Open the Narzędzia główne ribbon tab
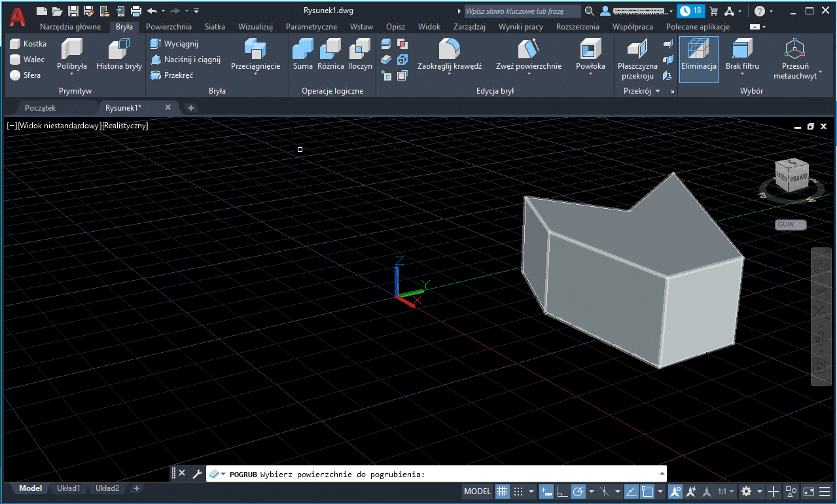The image size is (837, 504). coord(71,27)
